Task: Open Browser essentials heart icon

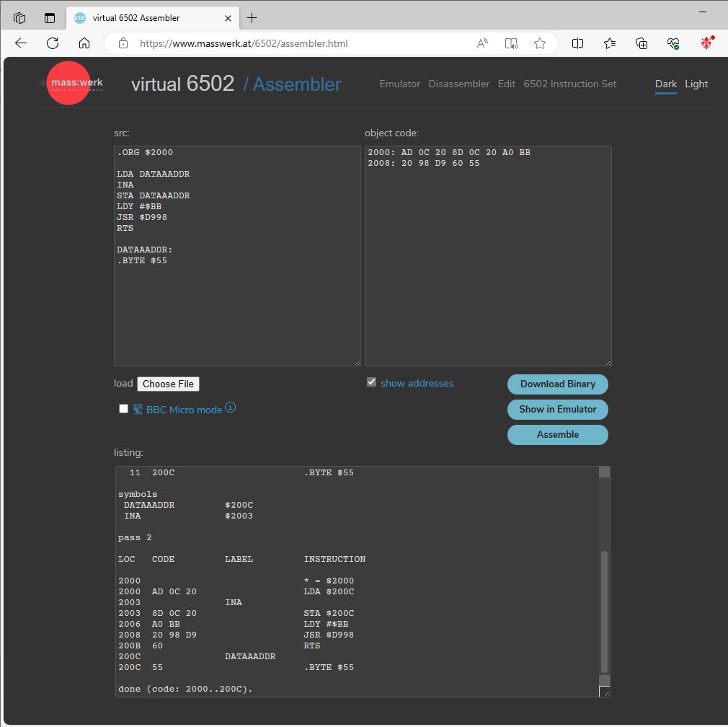Action: point(673,44)
